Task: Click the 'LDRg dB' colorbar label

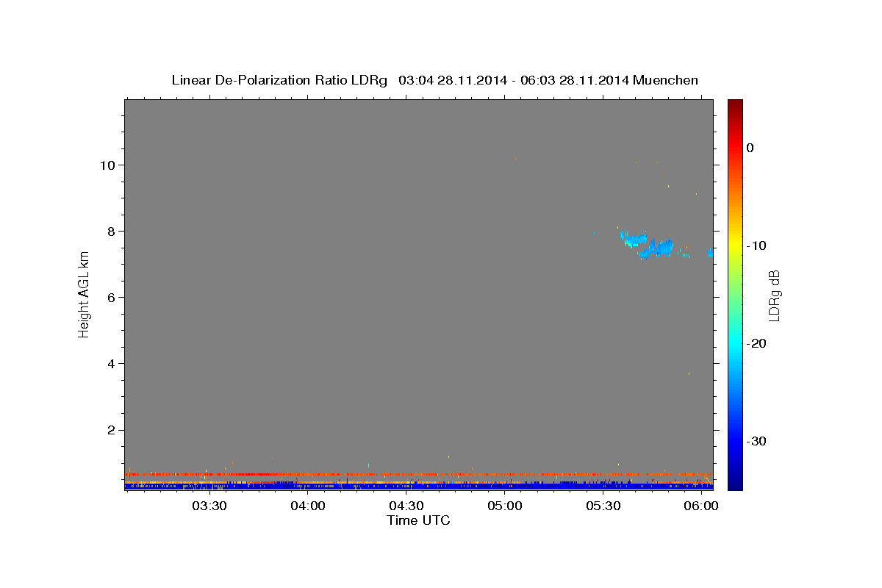Action: 774,295
